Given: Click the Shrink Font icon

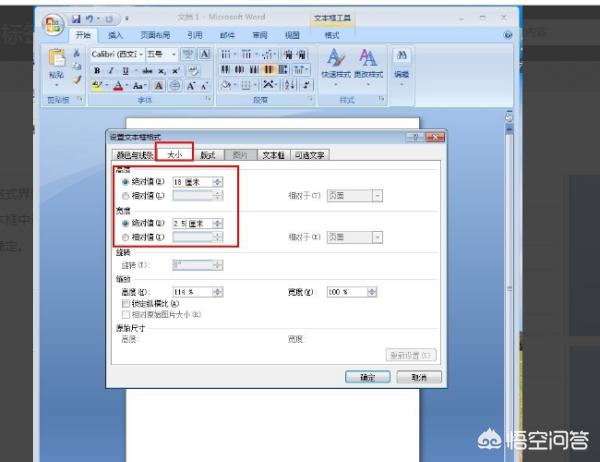Looking at the screenshot, I should click(x=204, y=86).
